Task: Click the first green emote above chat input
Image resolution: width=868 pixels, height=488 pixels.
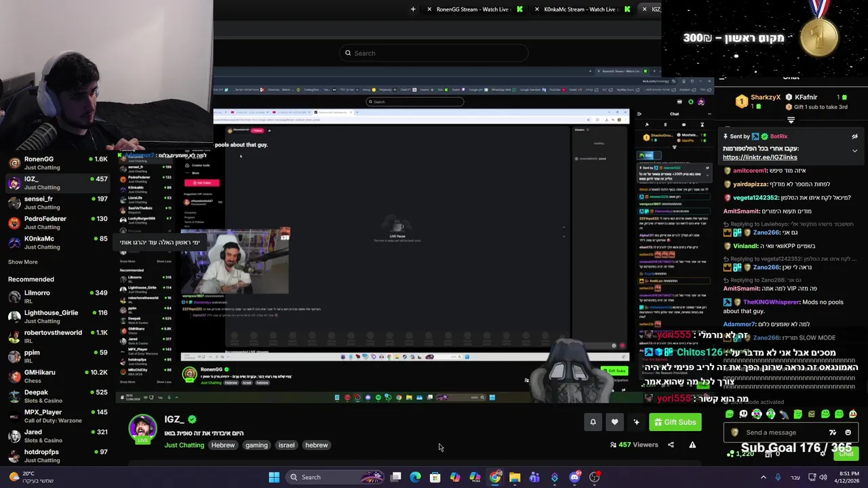Action: coord(730,414)
